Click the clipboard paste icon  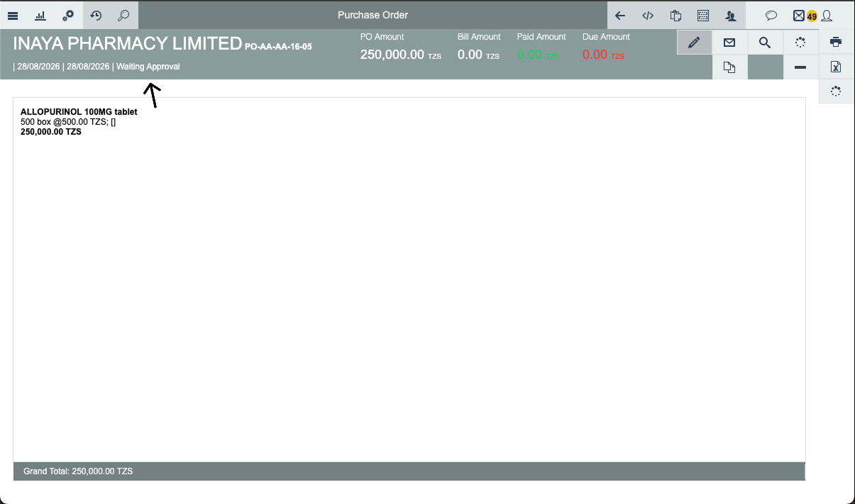point(676,16)
